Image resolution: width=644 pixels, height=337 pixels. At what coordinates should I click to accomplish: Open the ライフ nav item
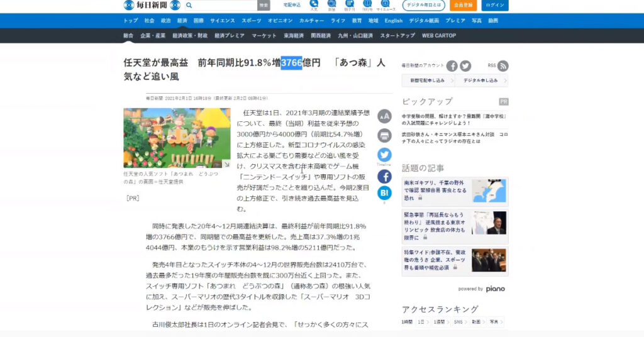[x=338, y=21]
